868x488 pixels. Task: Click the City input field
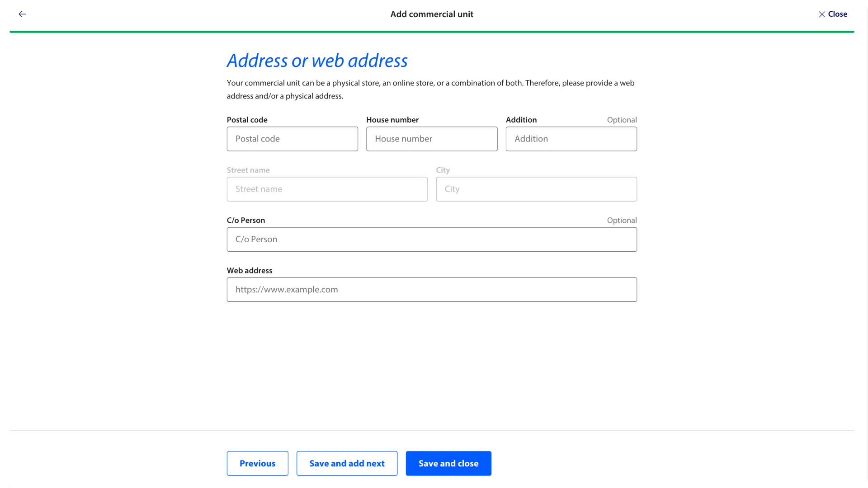pos(536,189)
